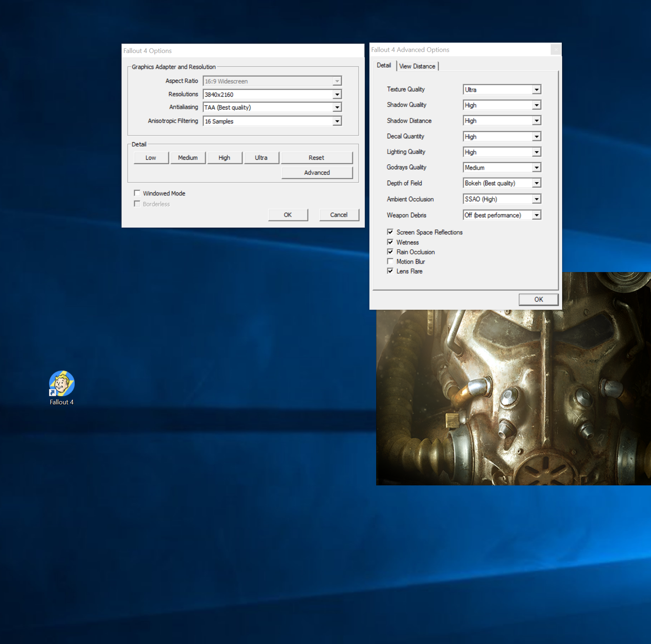Open the Godrays Quality combo box

[536, 168]
